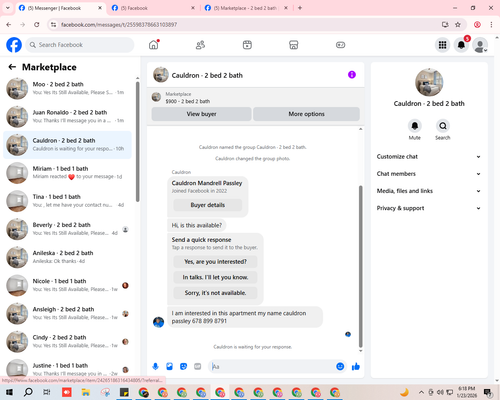Click the conversation list scrollbar

point(137,142)
